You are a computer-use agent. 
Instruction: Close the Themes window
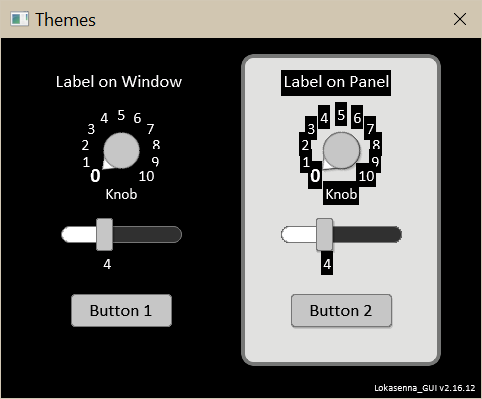(460, 19)
